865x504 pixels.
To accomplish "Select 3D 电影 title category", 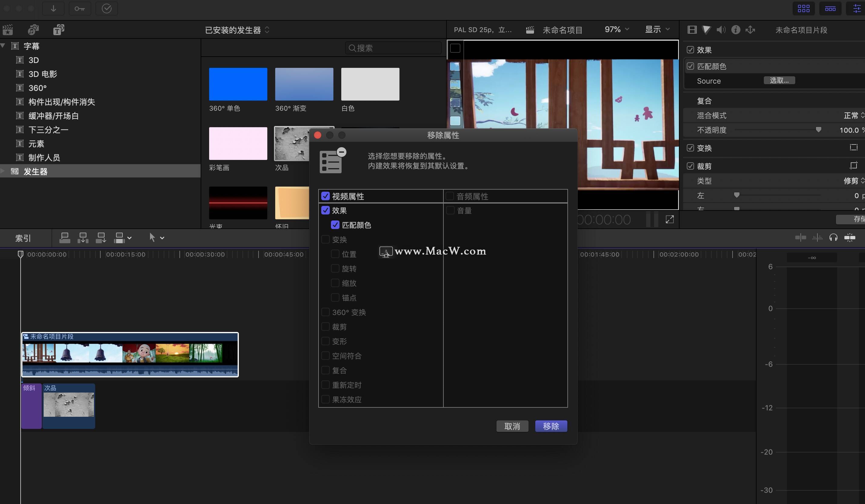I will click(42, 74).
